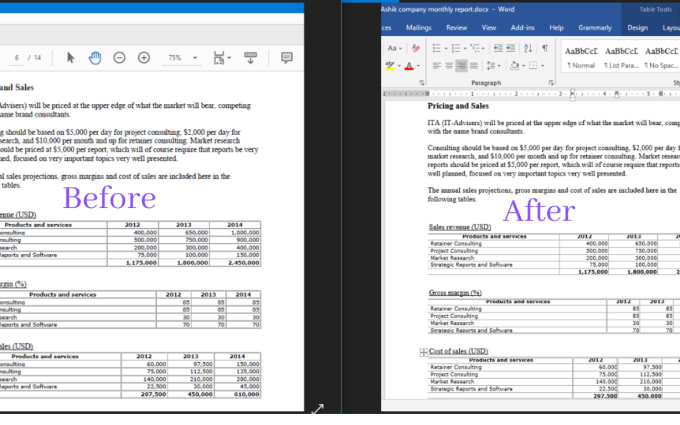Zoom out with the minus circle icon
This screenshot has height=425, width=680.
pyautogui.click(x=119, y=58)
